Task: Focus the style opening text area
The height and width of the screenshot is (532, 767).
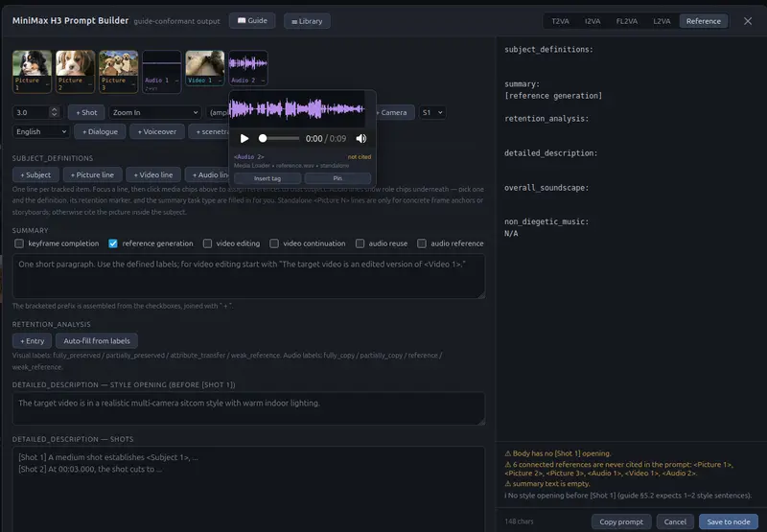Action: (x=248, y=408)
